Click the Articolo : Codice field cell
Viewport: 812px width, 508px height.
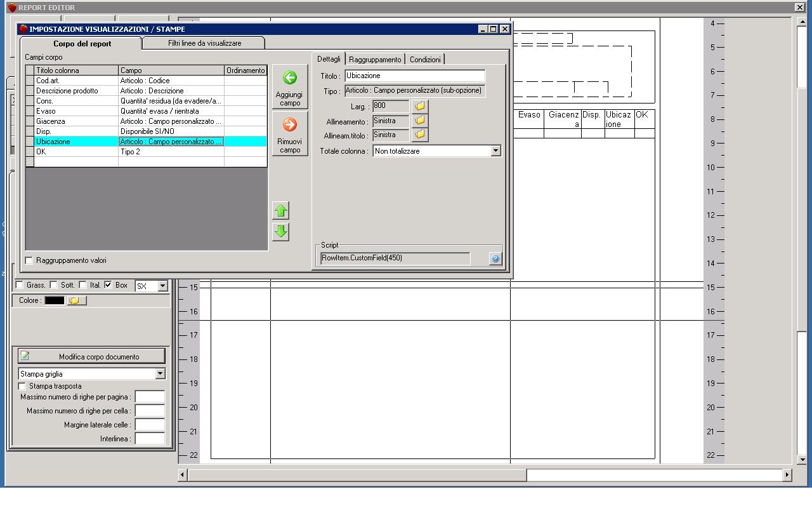[171, 81]
